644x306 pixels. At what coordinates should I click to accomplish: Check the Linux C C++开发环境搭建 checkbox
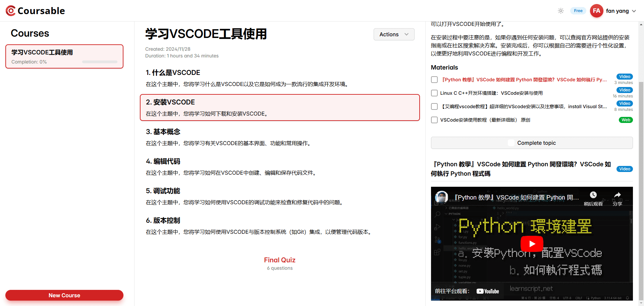[434, 93]
